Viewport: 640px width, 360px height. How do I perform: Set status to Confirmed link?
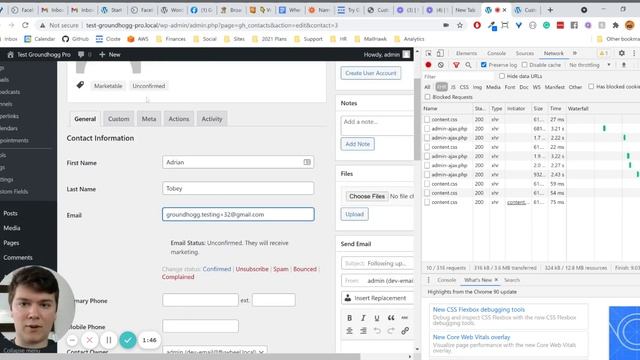coord(217,269)
